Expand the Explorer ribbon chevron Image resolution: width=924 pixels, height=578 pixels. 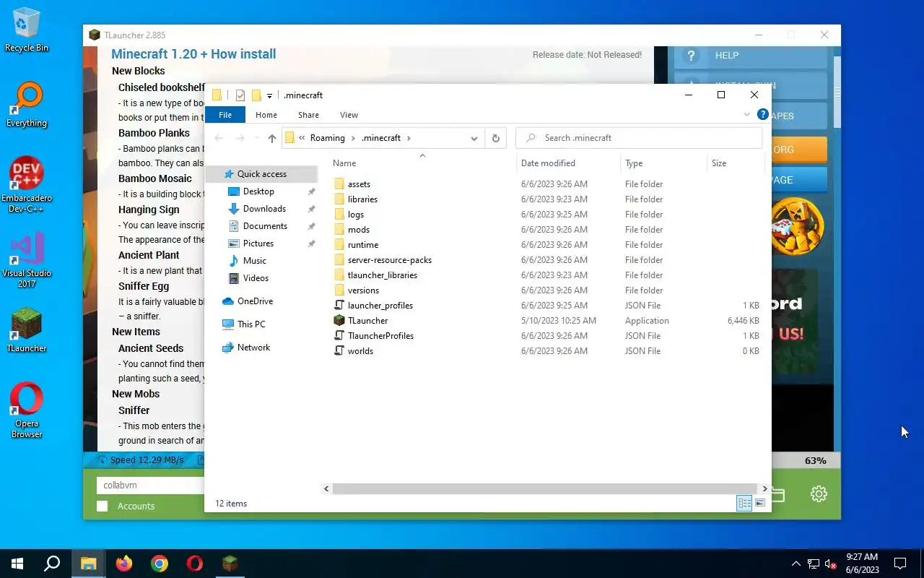click(x=746, y=115)
